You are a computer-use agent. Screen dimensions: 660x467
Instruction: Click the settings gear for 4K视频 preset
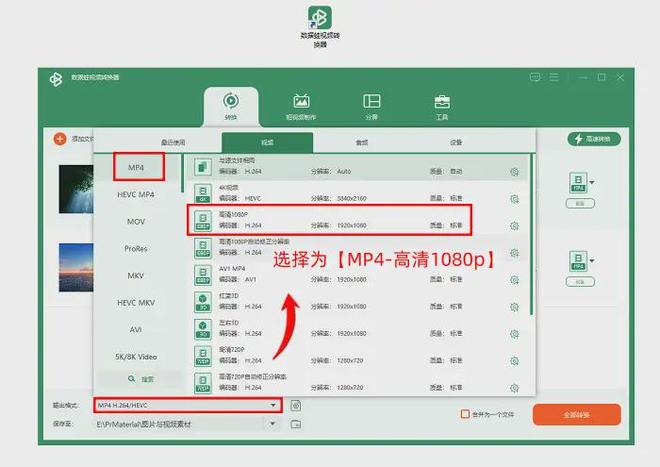point(514,198)
